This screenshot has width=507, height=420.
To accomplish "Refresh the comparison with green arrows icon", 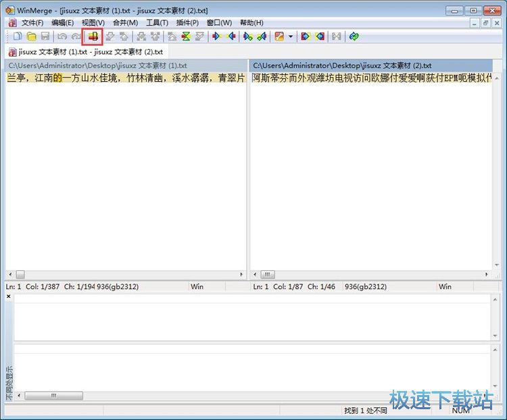I will [354, 36].
